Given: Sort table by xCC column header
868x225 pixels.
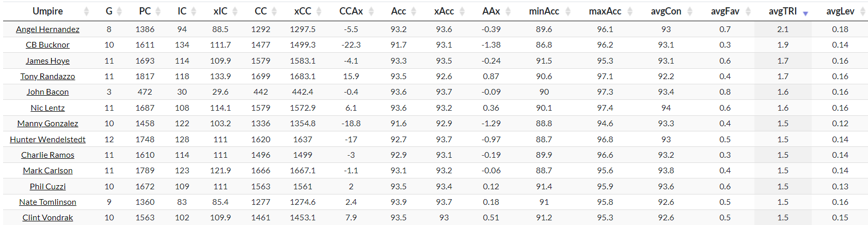Looking at the screenshot, I should 303,11.
